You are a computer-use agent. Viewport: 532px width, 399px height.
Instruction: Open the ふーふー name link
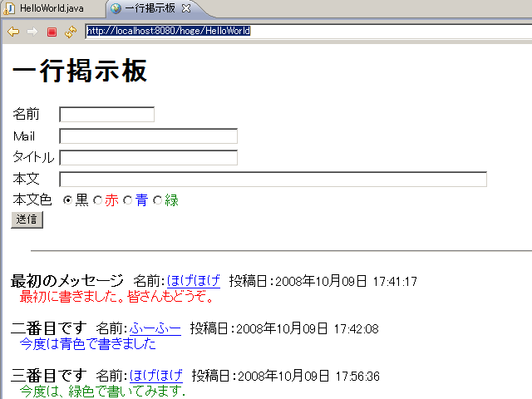[155, 329]
